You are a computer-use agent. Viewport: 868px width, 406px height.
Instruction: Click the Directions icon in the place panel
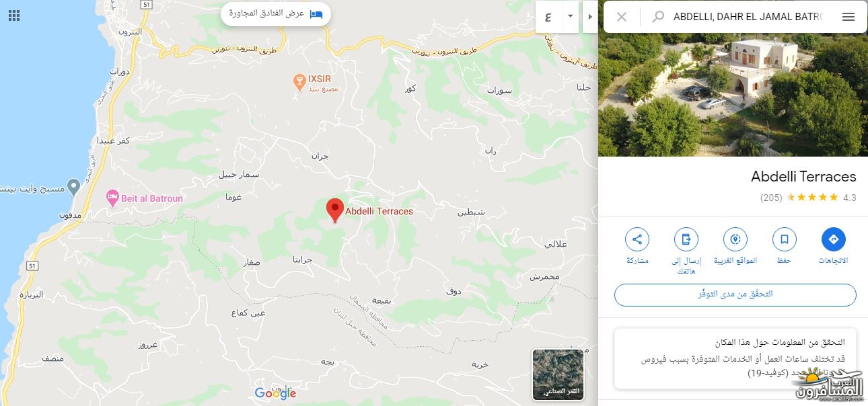(x=833, y=239)
